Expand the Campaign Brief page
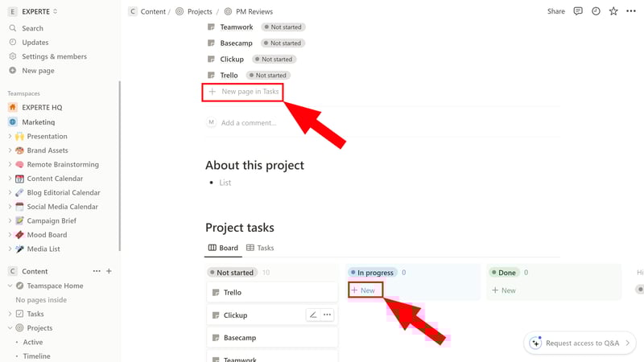 point(10,220)
